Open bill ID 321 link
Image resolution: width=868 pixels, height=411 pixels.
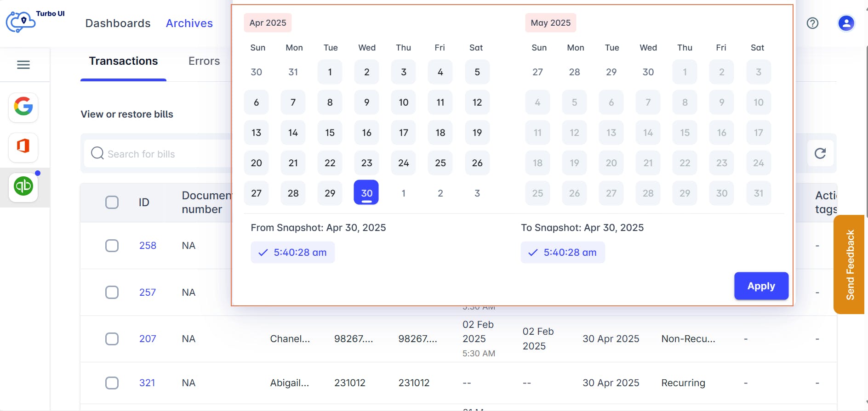pyautogui.click(x=147, y=383)
